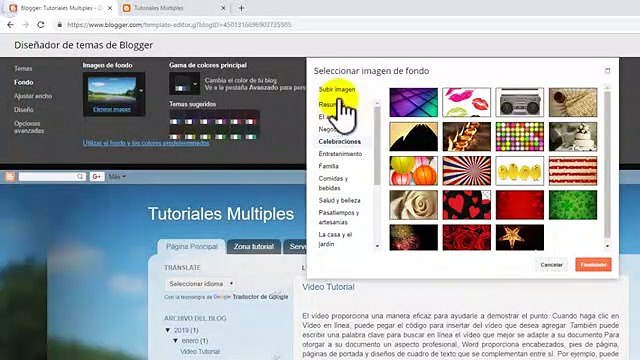The height and width of the screenshot is (360, 640).
Task: Select the Salud y belleza category
Action: click(340, 200)
